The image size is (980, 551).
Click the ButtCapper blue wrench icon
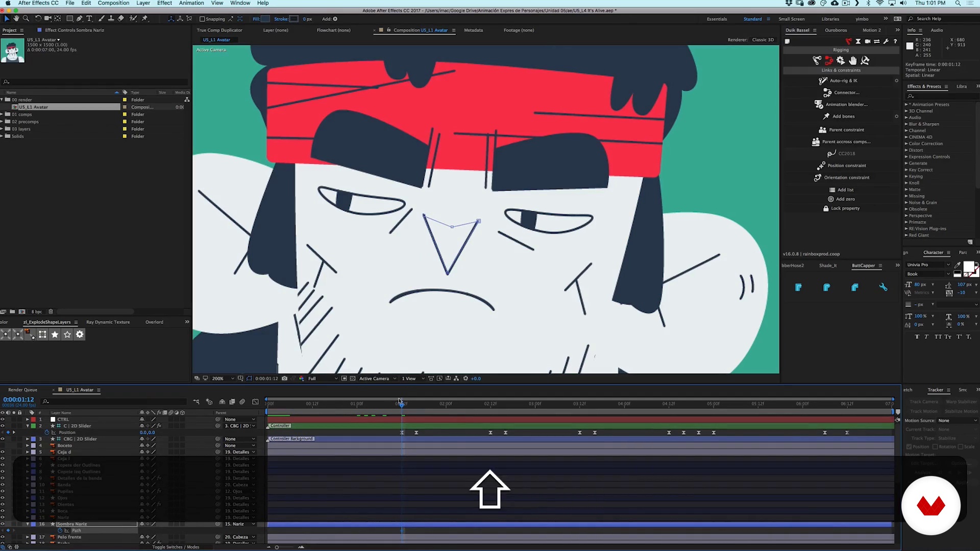coord(883,287)
